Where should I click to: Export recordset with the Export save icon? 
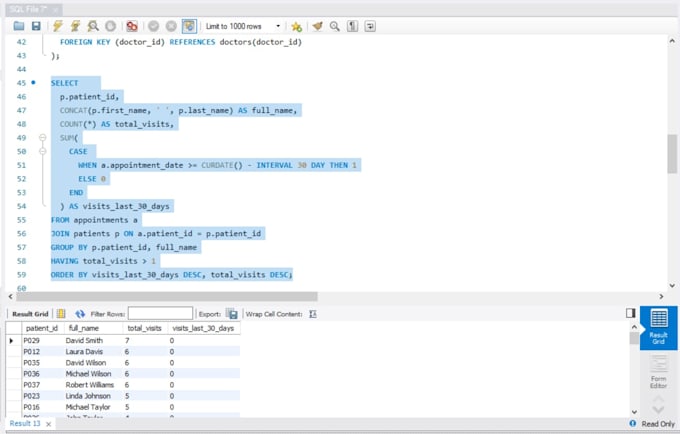232,313
